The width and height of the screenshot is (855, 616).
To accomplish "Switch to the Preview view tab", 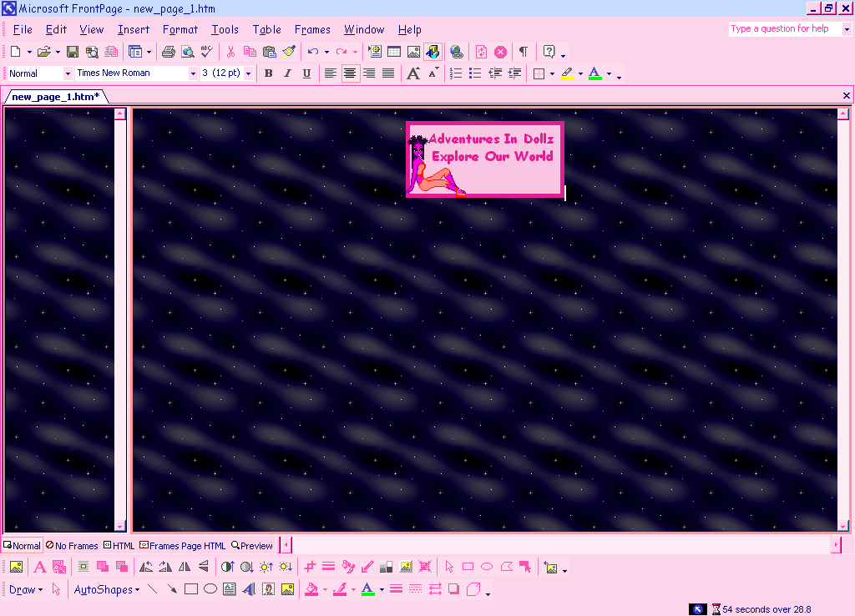I will (x=252, y=546).
